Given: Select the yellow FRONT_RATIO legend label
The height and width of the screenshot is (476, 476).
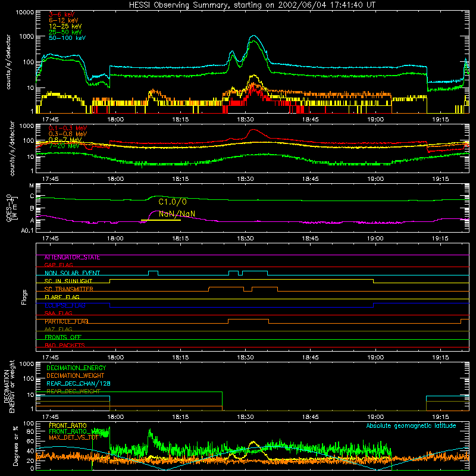Looking at the screenshot, I should pos(68,425).
